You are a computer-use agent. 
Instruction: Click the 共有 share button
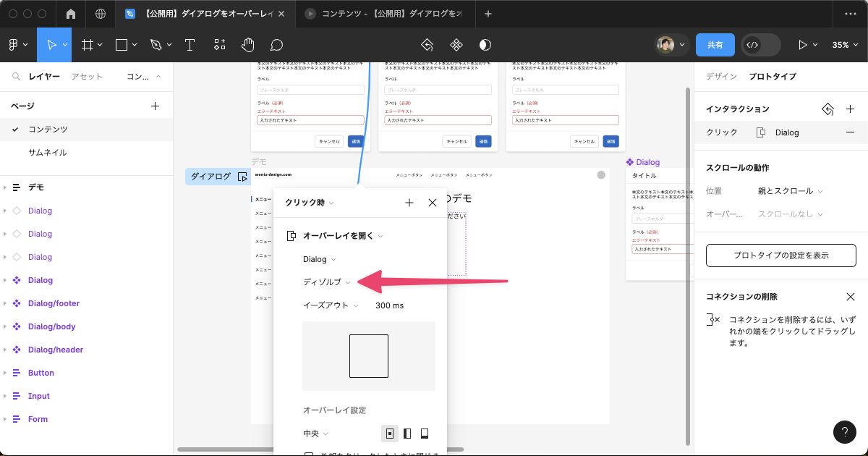coord(715,45)
